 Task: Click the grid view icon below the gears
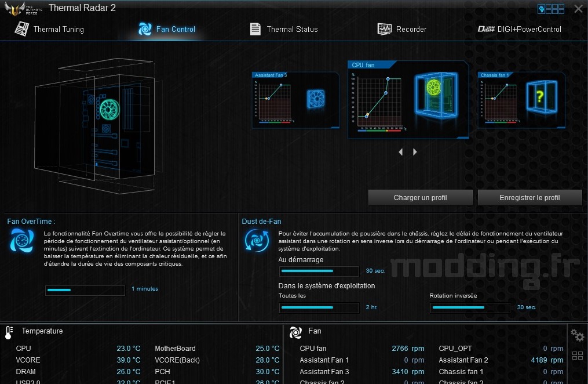(x=578, y=356)
